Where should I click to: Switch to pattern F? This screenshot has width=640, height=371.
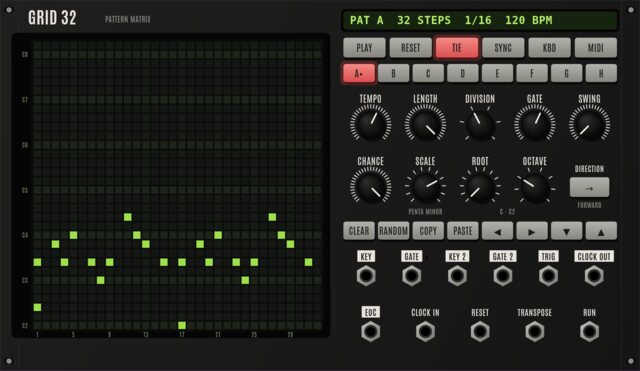pos(532,73)
